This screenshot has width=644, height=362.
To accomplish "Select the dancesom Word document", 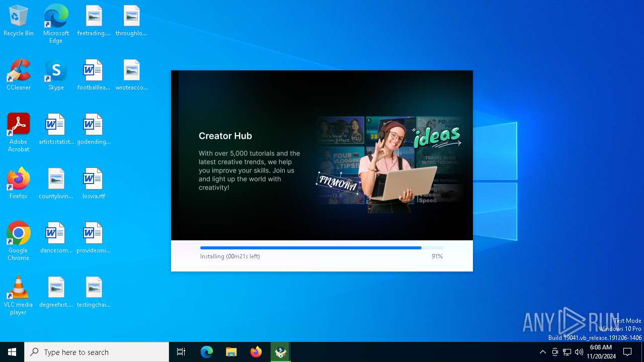I will pos(56,238).
